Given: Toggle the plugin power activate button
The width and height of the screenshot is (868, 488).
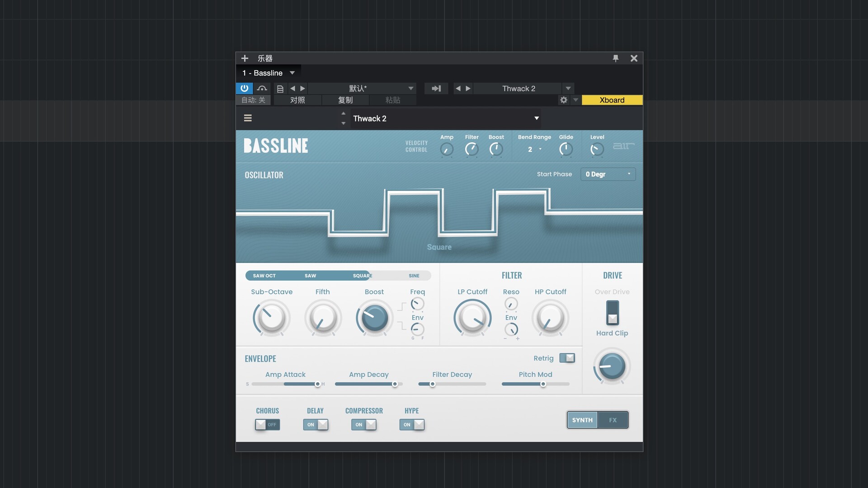Looking at the screenshot, I should click(x=244, y=89).
